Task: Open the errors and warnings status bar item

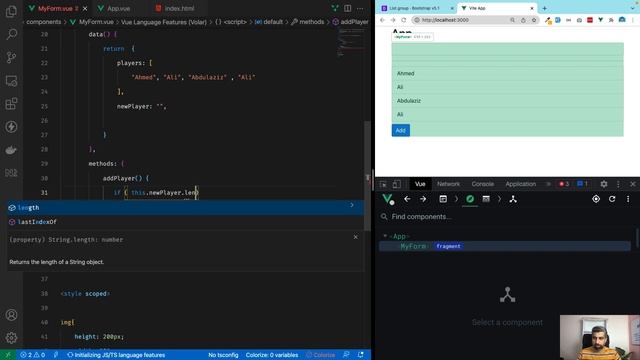Action: coord(33,355)
